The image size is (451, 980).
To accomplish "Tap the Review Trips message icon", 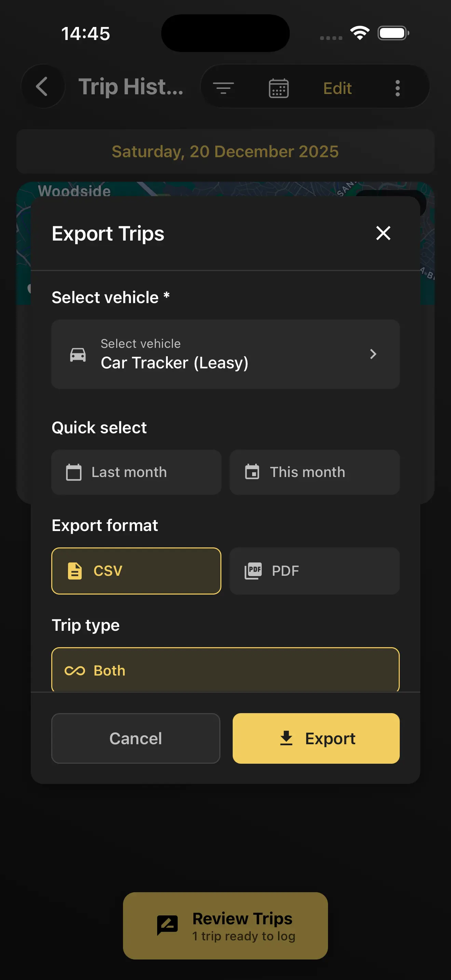I will click(x=167, y=925).
